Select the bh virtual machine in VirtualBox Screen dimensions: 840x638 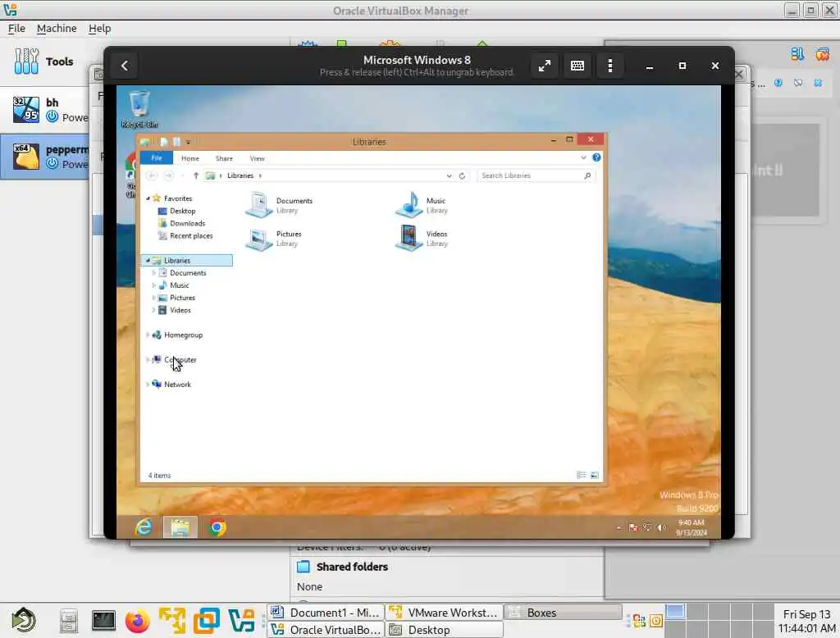pos(45,110)
